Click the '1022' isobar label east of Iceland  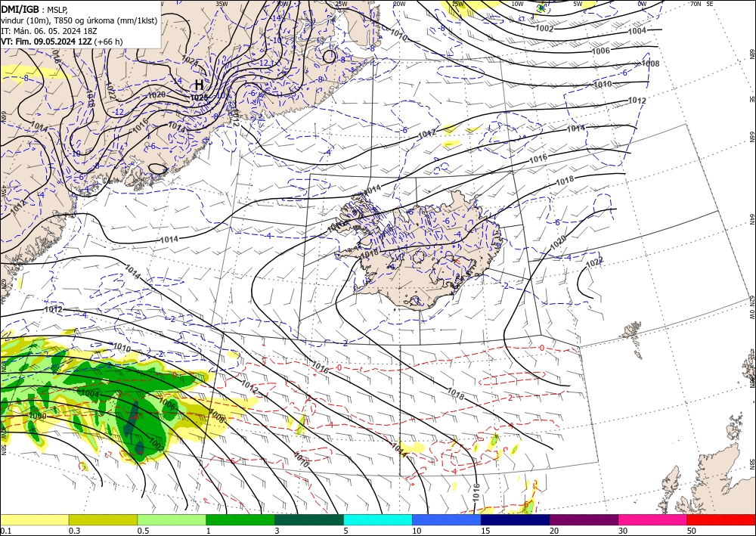(594, 262)
